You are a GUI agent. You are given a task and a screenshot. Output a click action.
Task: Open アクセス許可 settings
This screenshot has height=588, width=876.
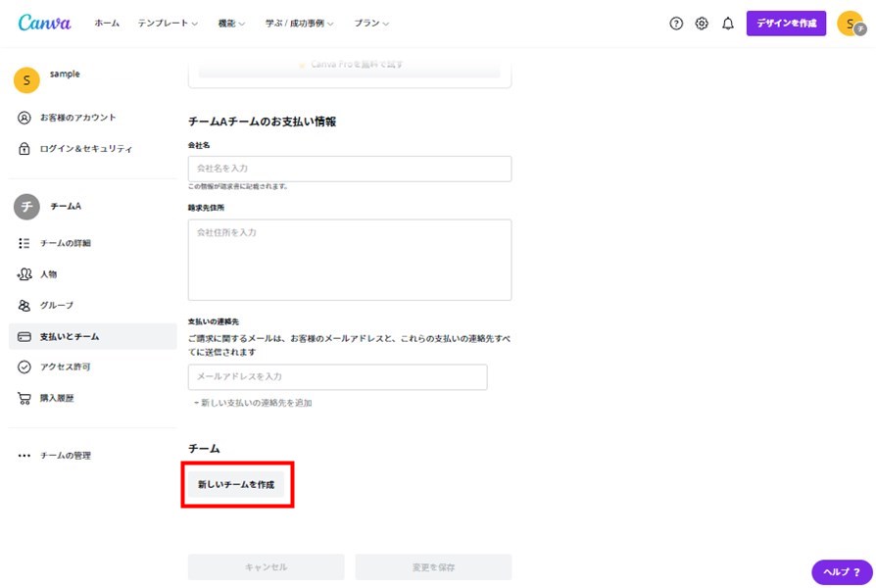(x=65, y=367)
